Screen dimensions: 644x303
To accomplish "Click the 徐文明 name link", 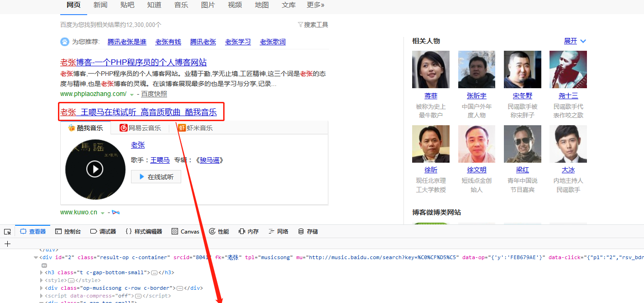I will 476,170.
